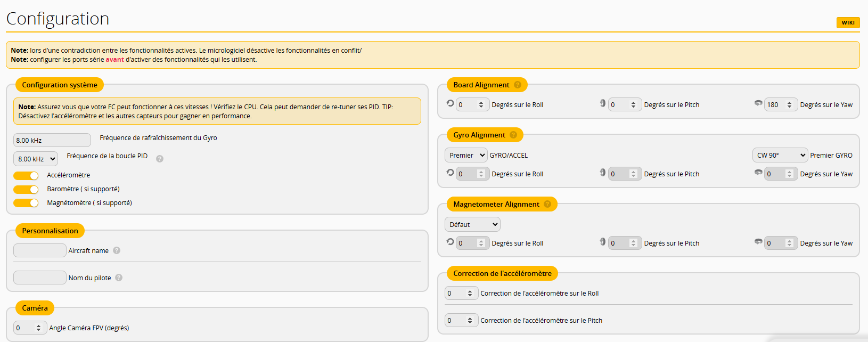Turn off the Magnétomètre toggle
This screenshot has height=342, width=868.
coord(26,203)
